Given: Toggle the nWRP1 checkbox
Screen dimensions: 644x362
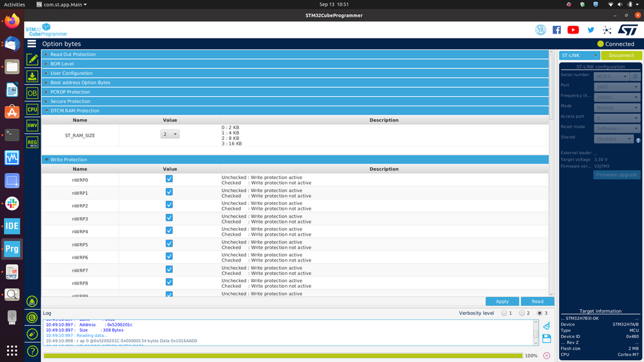Looking at the screenshot, I should tap(169, 192).
